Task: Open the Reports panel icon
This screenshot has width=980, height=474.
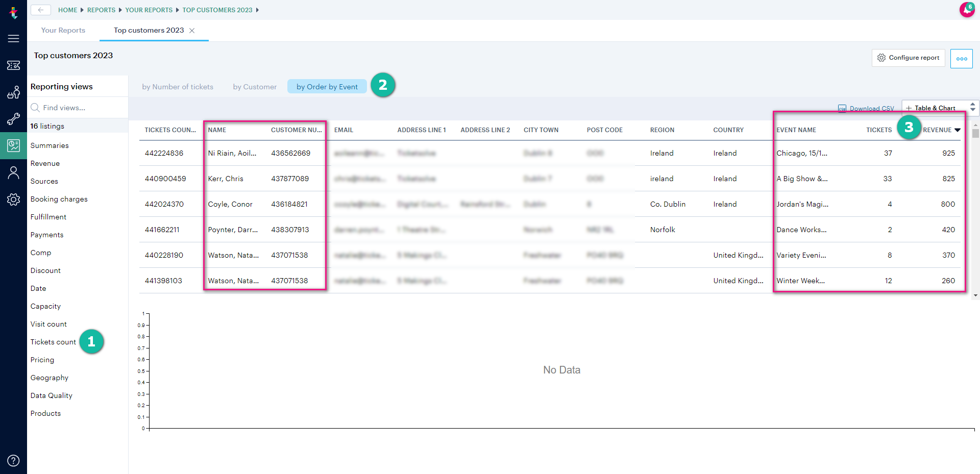Action: [x=13, y=145]
